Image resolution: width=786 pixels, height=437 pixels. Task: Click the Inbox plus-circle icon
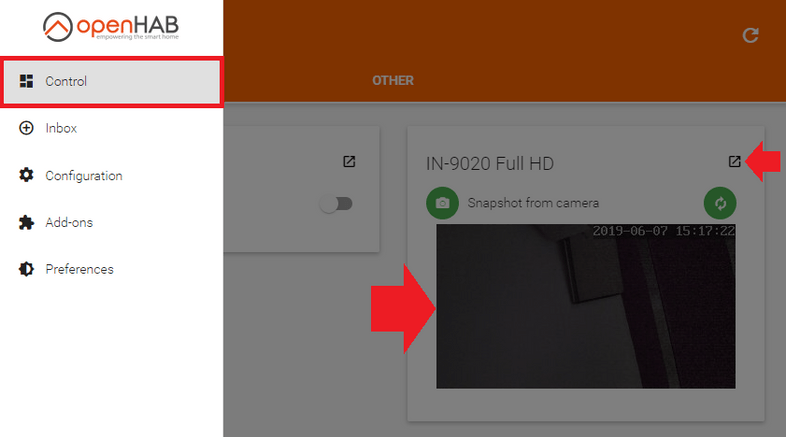[x=26, y=128]
